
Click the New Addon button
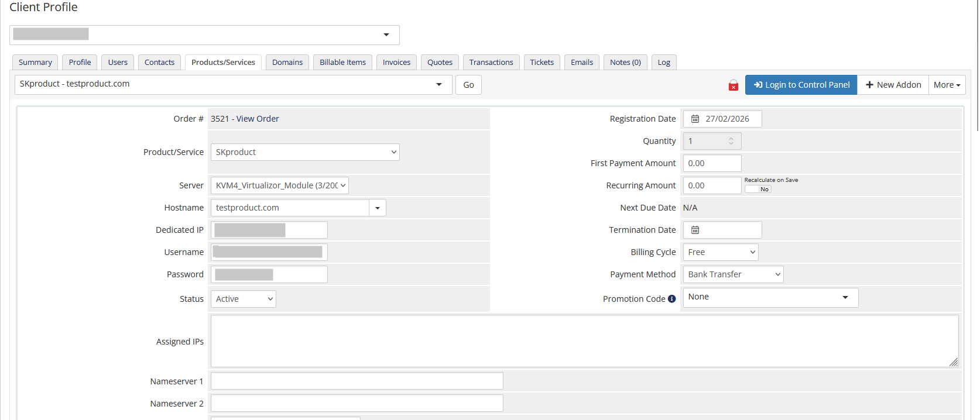pyautogui.click(x=893, y=85)
